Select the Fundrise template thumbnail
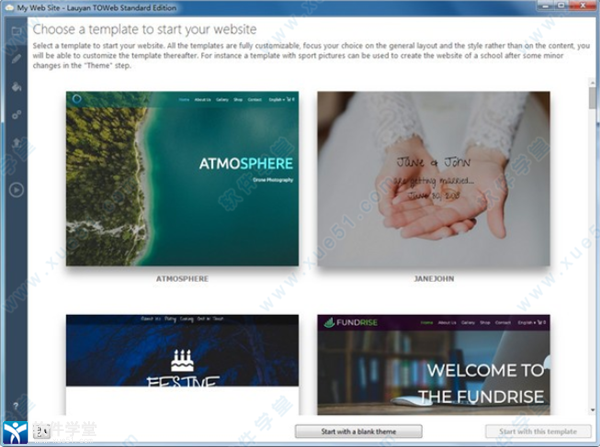Screen dimensions: 600x447 (433, 364)
